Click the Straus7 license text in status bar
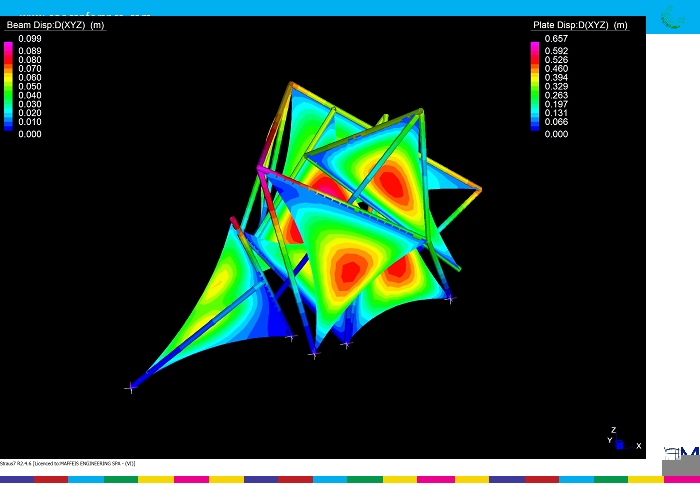This screenshot has width=700, height=485. 70,464
